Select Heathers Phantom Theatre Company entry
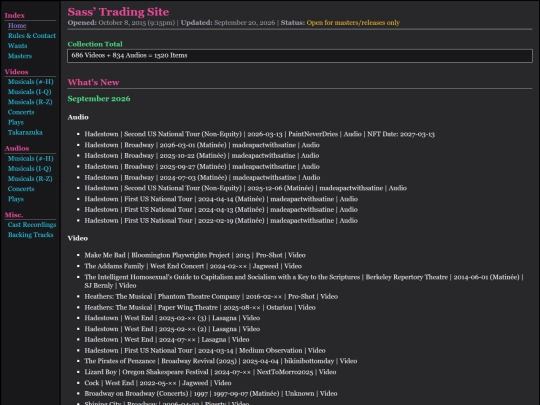 pyautogui.click(x=211, y=297)
